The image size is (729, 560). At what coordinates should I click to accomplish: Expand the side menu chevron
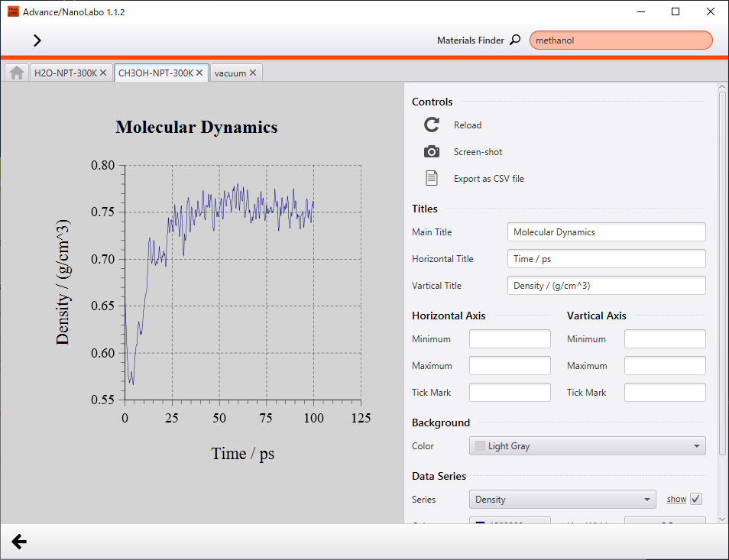[x=37, y=40]
